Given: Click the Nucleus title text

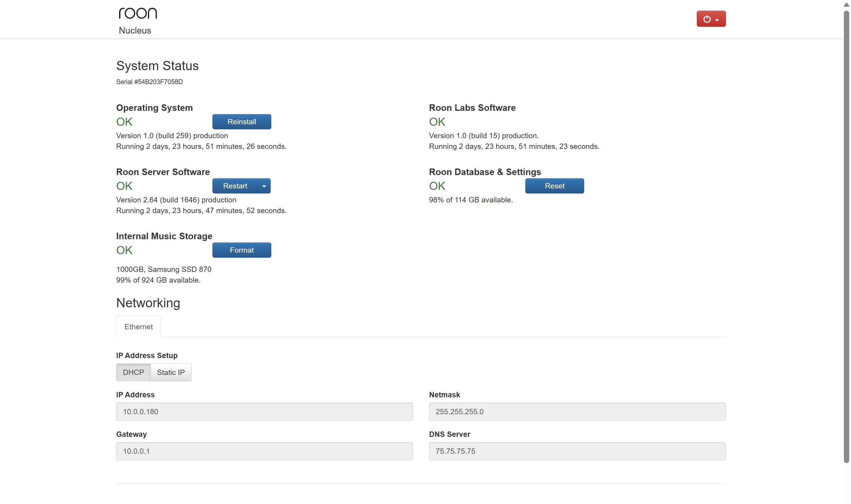Looking at the screenshot, I should 135,31.
